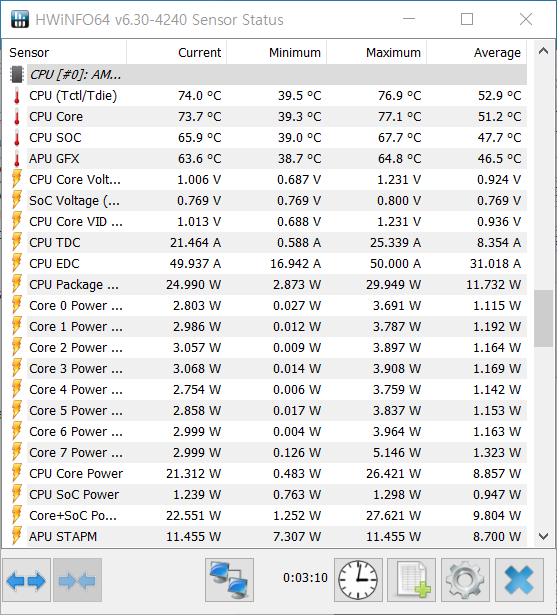Click thermometer icon for APU GFX
Image resolution: width=557 pixels, height=615 pixels.
click(17, 158)
